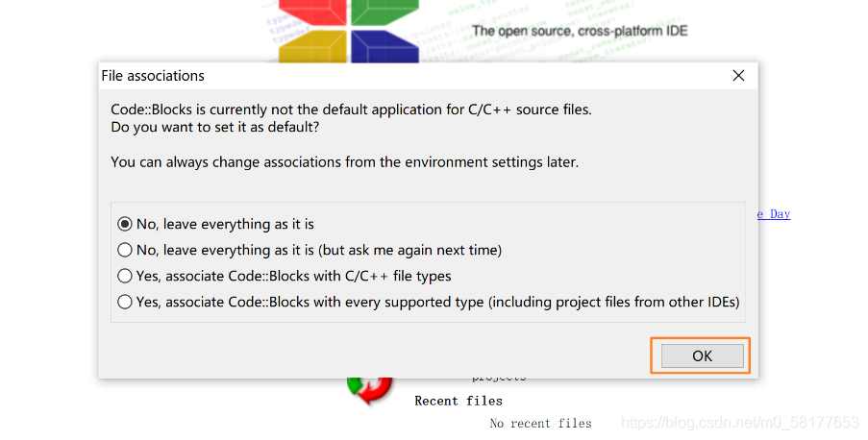Viewport: 868px width, 440px height.
Task: Click the 'Do you want to set it as default?' text
Action: pyautogui.click(x=215, y=127)
